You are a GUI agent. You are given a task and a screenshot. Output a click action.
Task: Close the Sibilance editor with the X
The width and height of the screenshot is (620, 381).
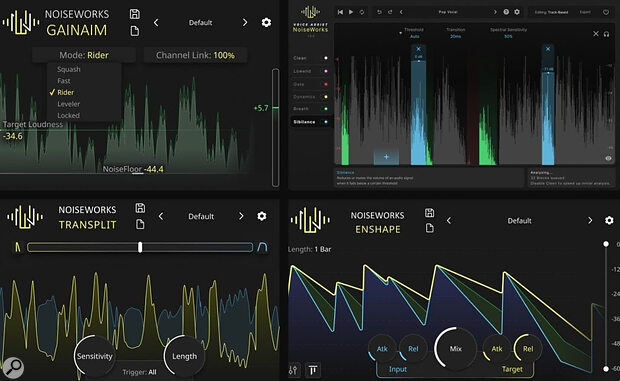(x=595, y=34)
